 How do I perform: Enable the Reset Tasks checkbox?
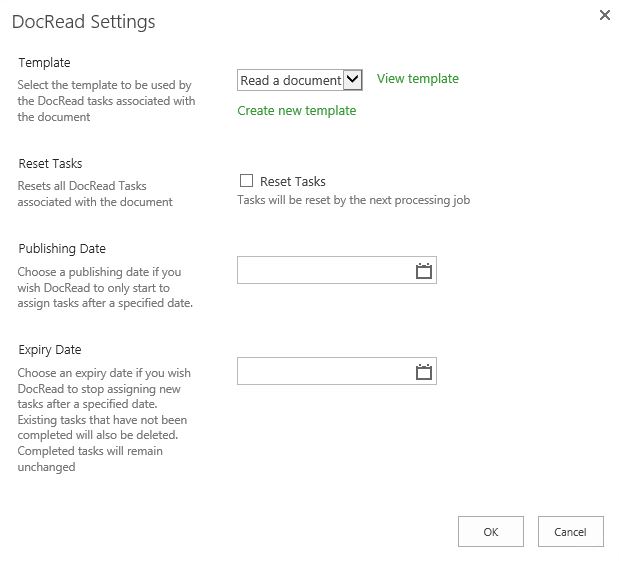(x=246, y=181)
